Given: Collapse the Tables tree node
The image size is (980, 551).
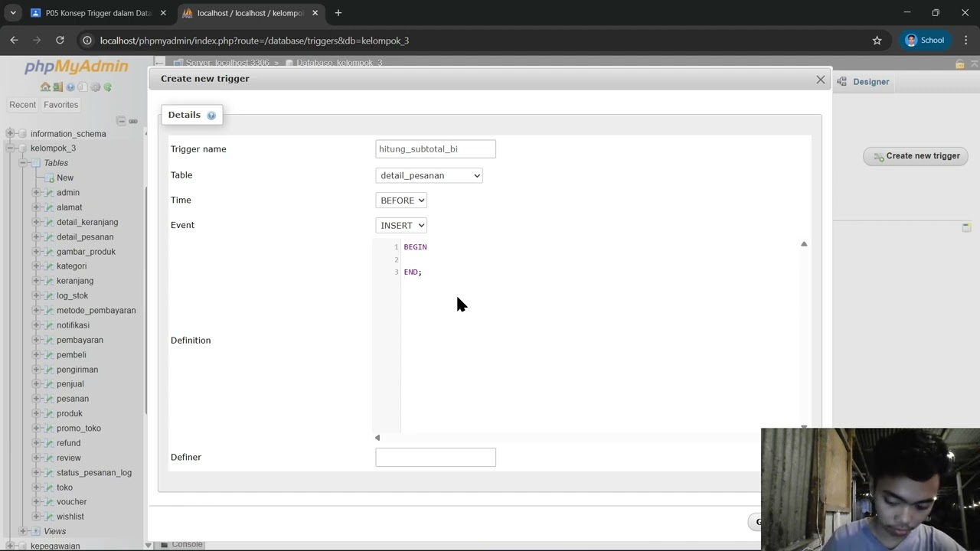Looking at the screenshot, I should point(23,163).
